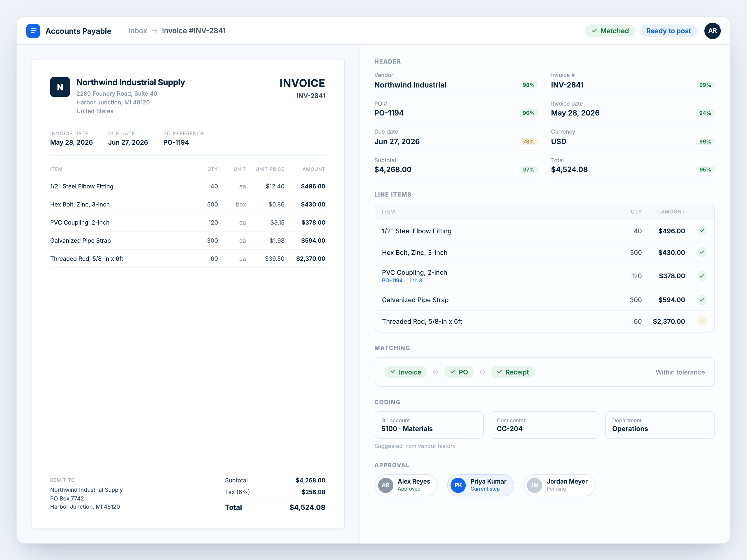Click the Priya Kumar PK avatar

coord(458,485)
